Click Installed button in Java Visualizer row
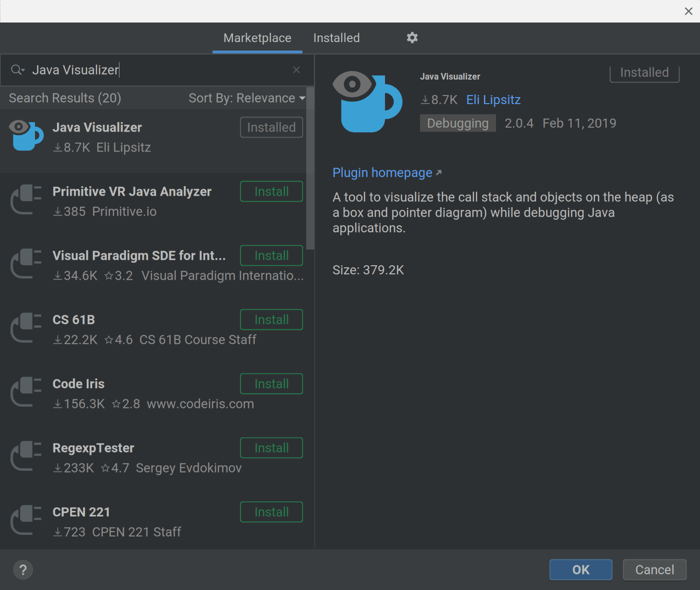Image resolution: width=700 pixels, height=590 pixels. (x=271, y=128)
